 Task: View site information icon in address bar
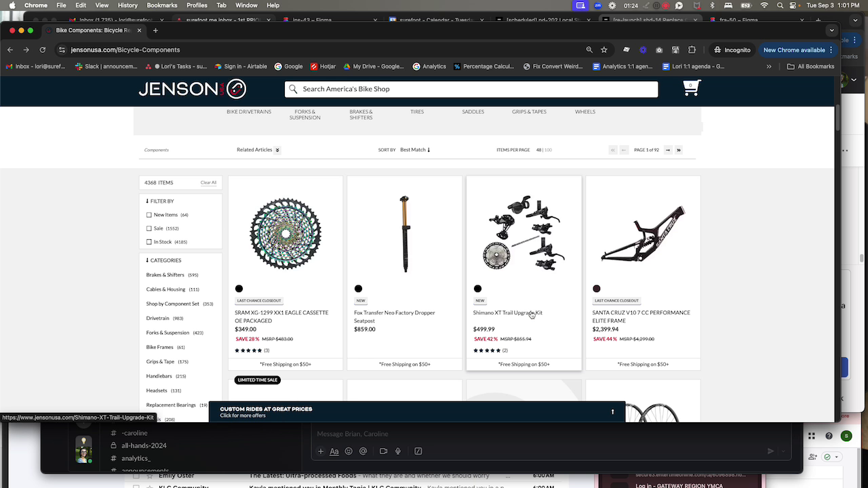tap(62, 49)
